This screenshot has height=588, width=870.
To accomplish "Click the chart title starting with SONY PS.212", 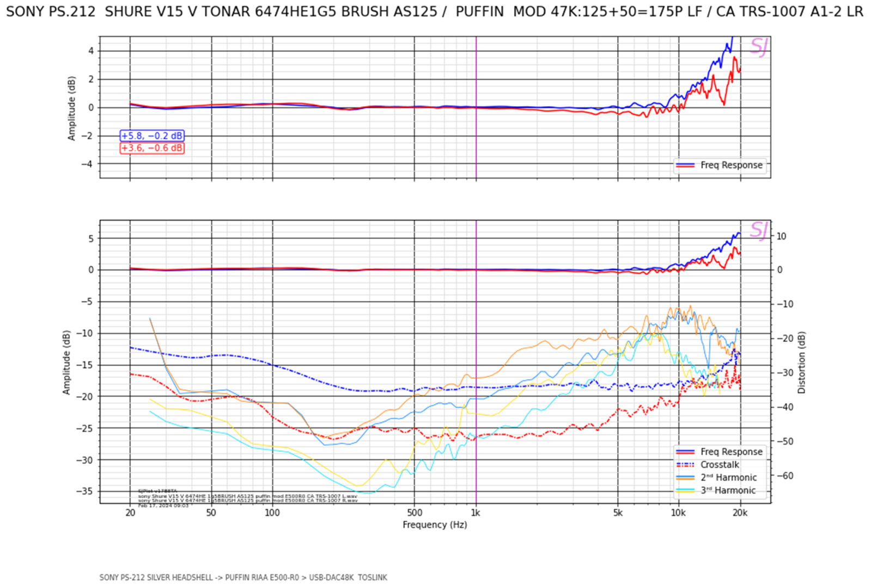I will click(435, 11).
